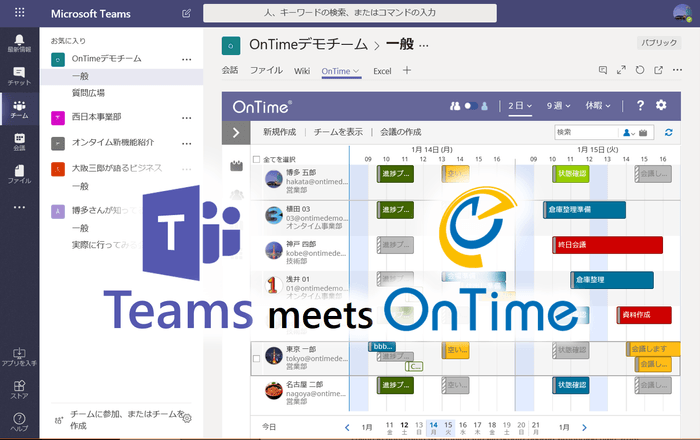Expand the 休暇 dropdown

pyautogui.click(x=599, y=105)
